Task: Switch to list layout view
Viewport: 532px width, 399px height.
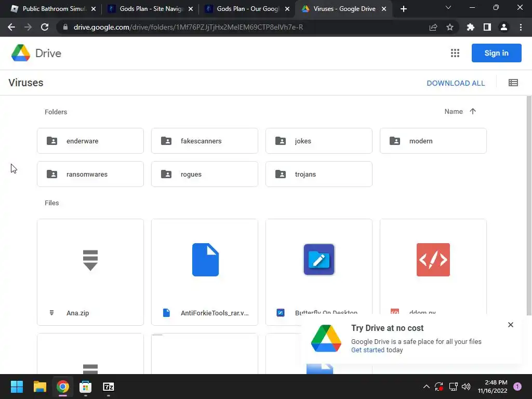Action: pos(513,83)
